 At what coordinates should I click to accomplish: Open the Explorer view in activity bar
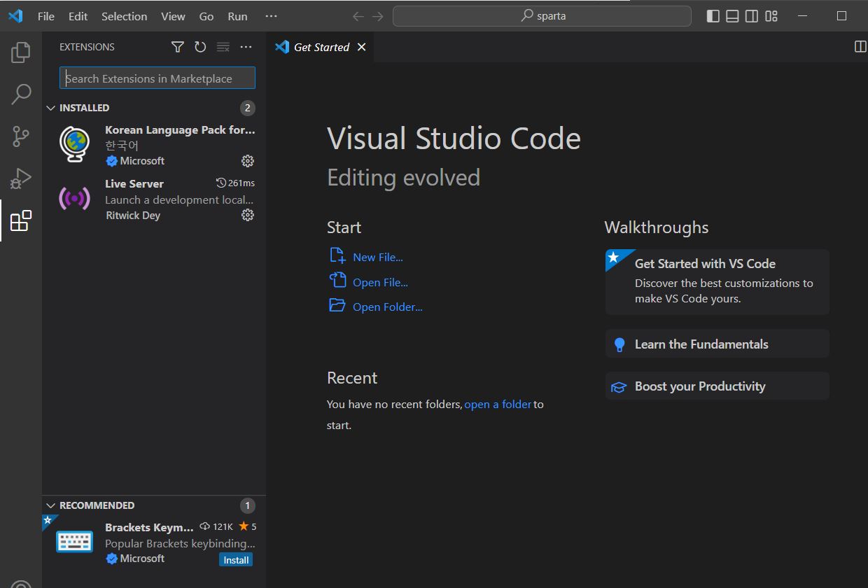coord(21,52)
